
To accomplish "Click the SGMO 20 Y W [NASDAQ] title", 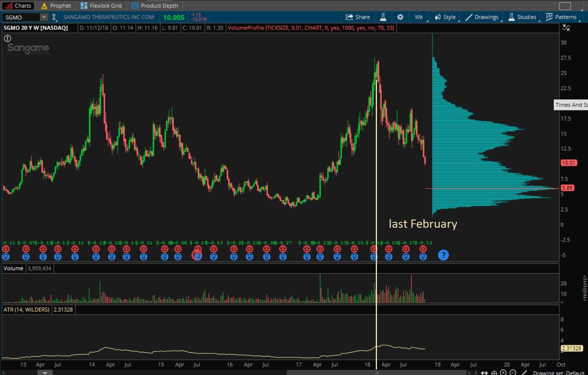I will tap(36, 28).
